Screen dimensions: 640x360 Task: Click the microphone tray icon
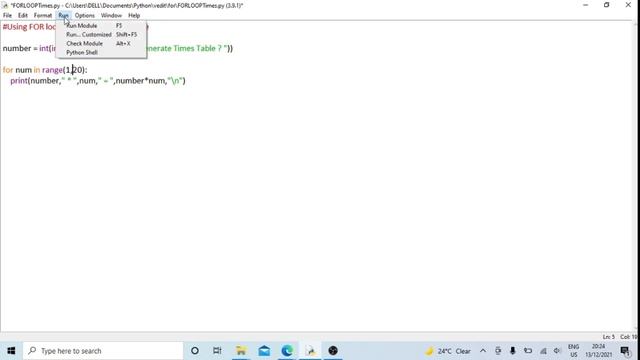pos(513,351)
